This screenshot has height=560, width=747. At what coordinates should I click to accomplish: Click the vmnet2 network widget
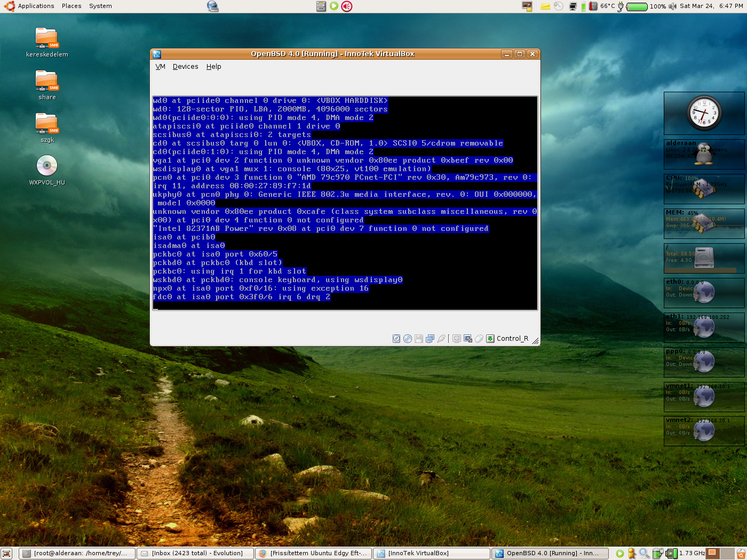tap(704, 431)
